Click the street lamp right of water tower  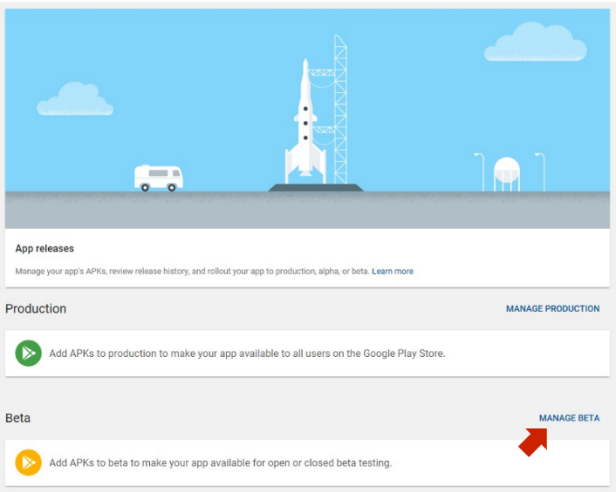pyautogui.click(x=540, y=170)
